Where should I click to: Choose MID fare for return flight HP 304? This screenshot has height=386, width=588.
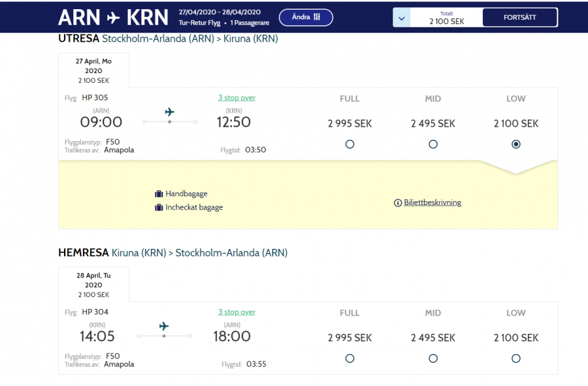[433, 359]
